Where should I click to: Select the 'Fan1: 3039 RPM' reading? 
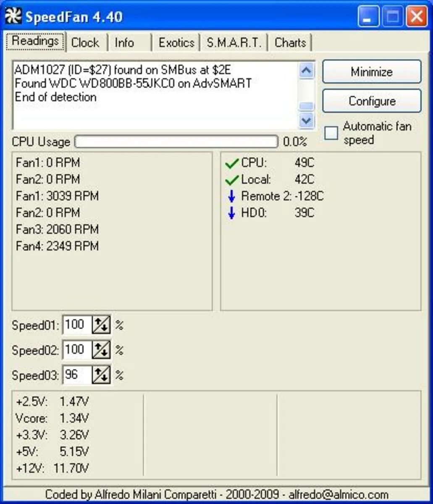coord(57,197)
